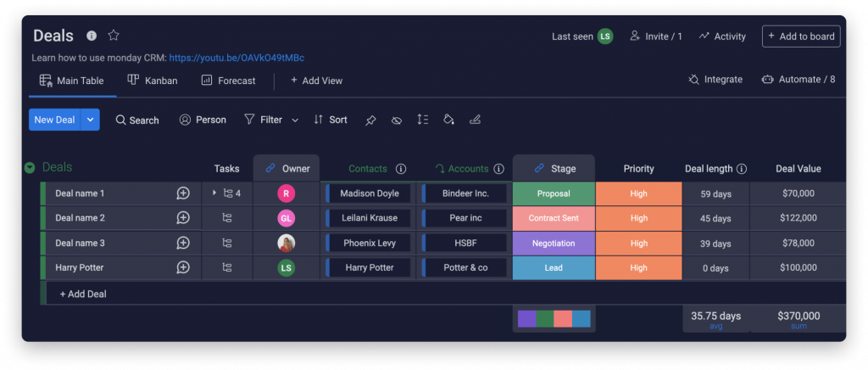The height and width of the screenshot is (370, 868).
Task: Click the subitems icon for Deal name 3
Action: click(x=227, y=243)
